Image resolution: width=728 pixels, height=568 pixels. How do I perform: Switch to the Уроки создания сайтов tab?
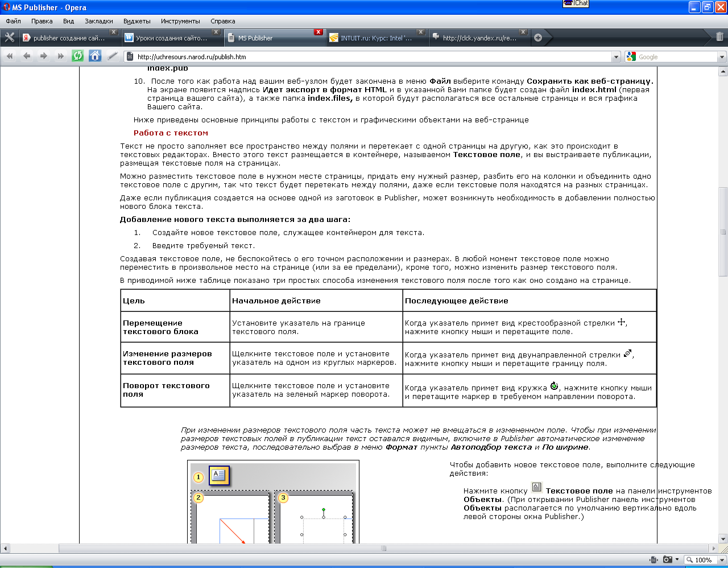tap(171, 38)
